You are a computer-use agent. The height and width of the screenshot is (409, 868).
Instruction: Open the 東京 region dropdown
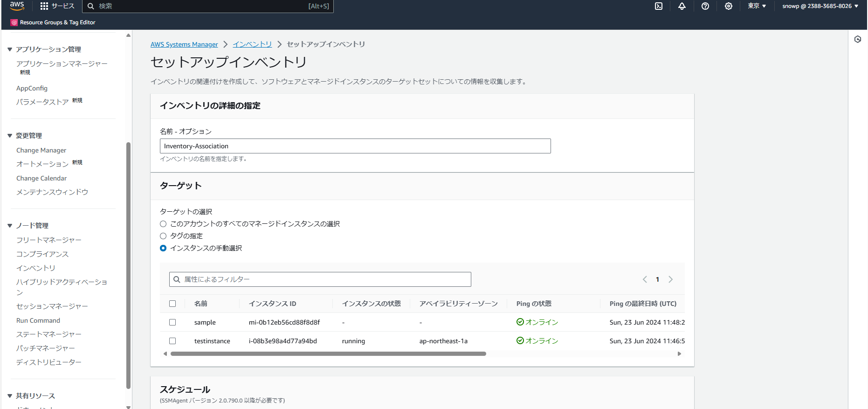[x=757, y=6]
